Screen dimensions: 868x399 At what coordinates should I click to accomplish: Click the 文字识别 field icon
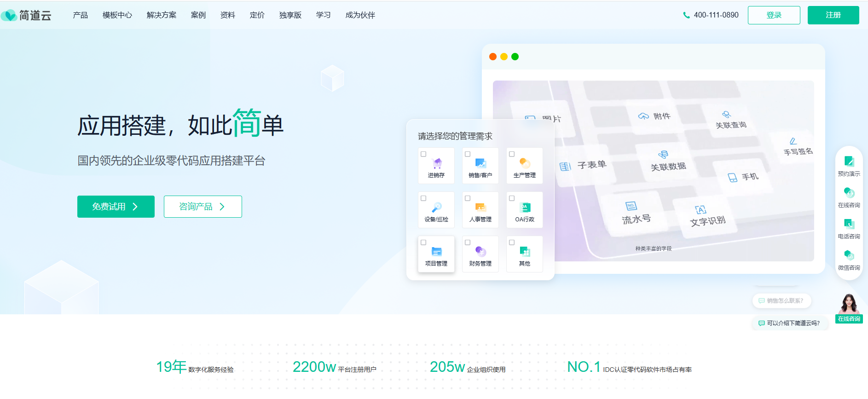click(x=700, y=210)
